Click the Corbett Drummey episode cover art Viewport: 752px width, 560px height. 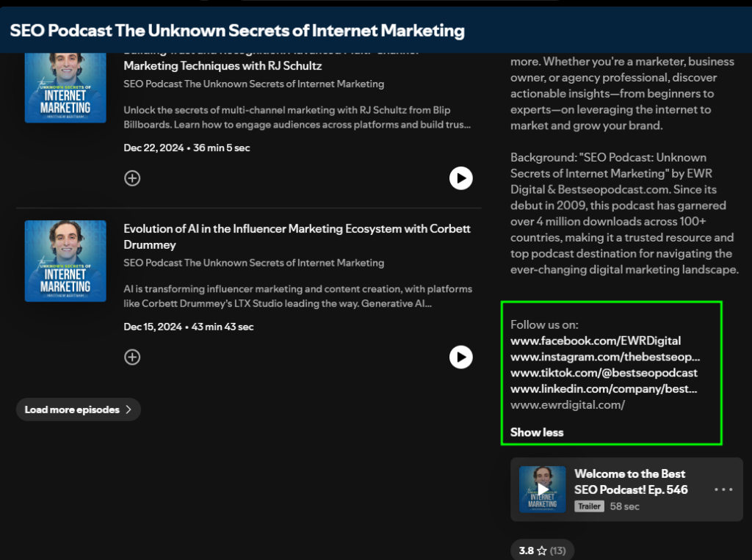(65, 261)
